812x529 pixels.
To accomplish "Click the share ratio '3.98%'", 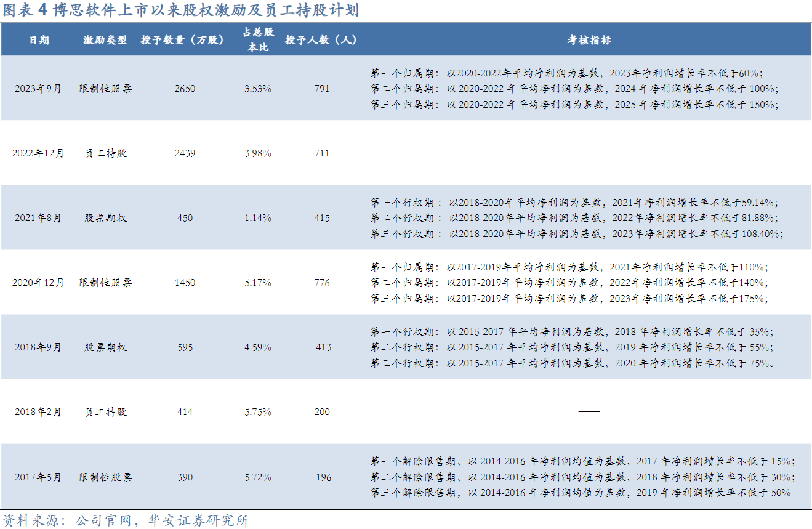I will 258,153.
